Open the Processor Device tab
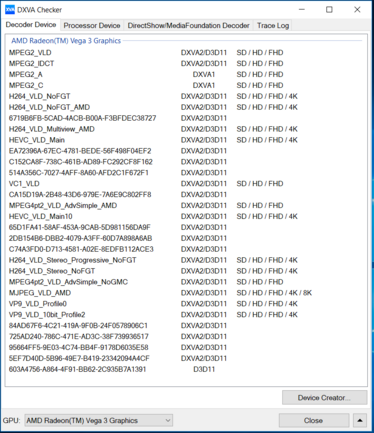Screen dimensions: 374x433 point(92,26)
